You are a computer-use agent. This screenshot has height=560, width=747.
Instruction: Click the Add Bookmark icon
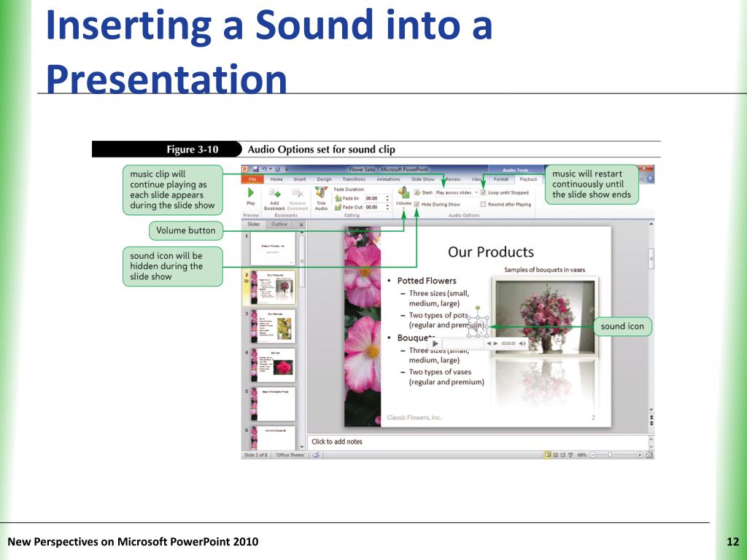(275, 193)
